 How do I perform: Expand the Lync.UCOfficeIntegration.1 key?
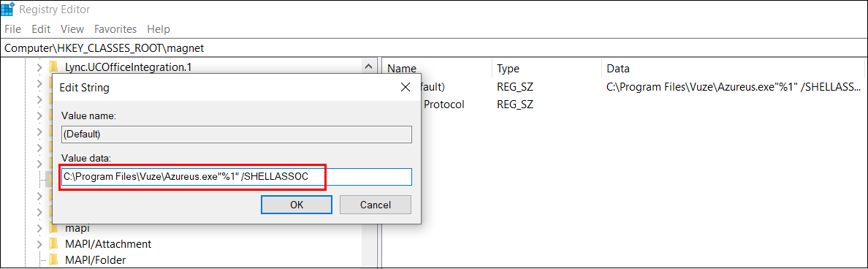click(x=39, y=67)
